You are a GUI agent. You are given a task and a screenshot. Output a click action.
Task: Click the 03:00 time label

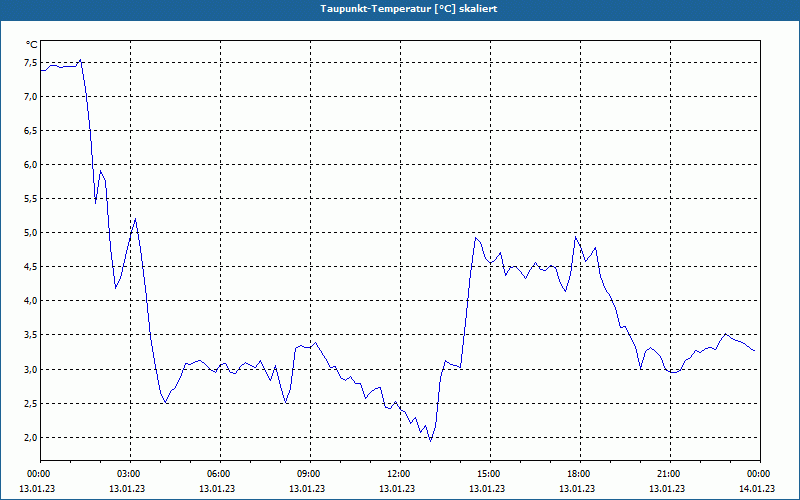[x=130, y=474]
